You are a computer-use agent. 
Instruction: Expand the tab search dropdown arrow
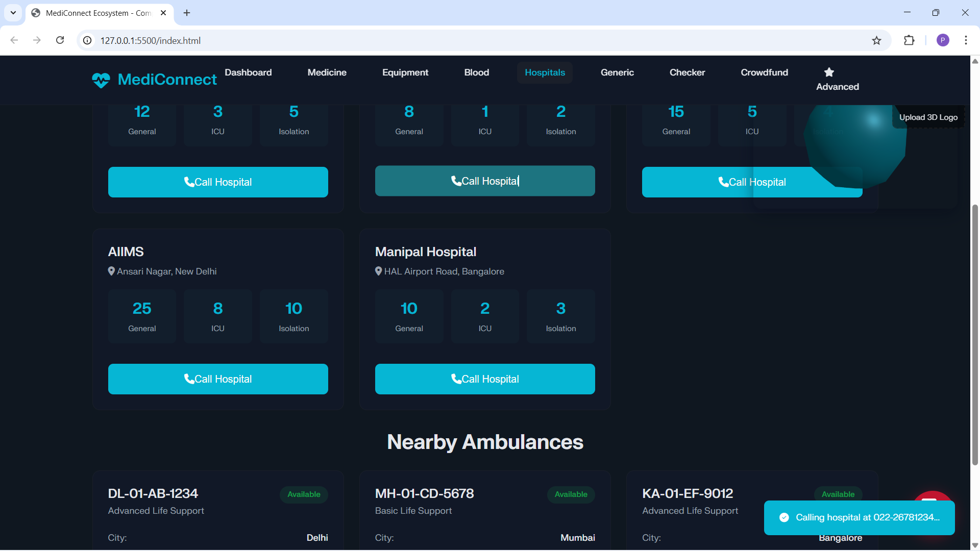[13, 13]
